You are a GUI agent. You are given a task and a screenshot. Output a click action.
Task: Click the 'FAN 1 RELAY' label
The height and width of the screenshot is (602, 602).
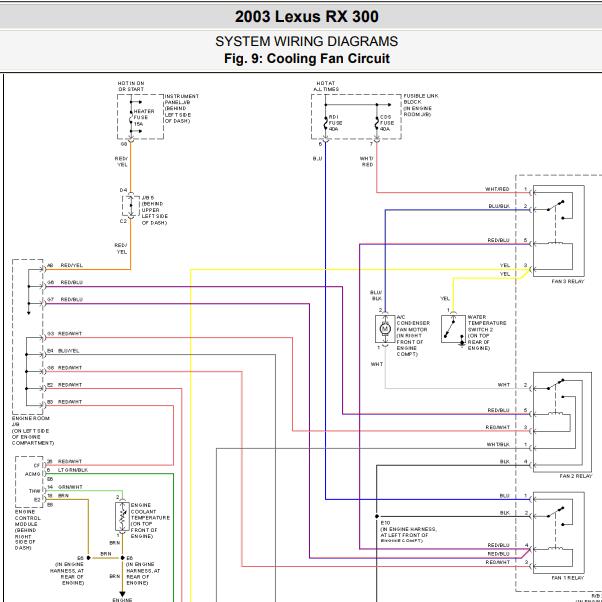click(567, 577)
